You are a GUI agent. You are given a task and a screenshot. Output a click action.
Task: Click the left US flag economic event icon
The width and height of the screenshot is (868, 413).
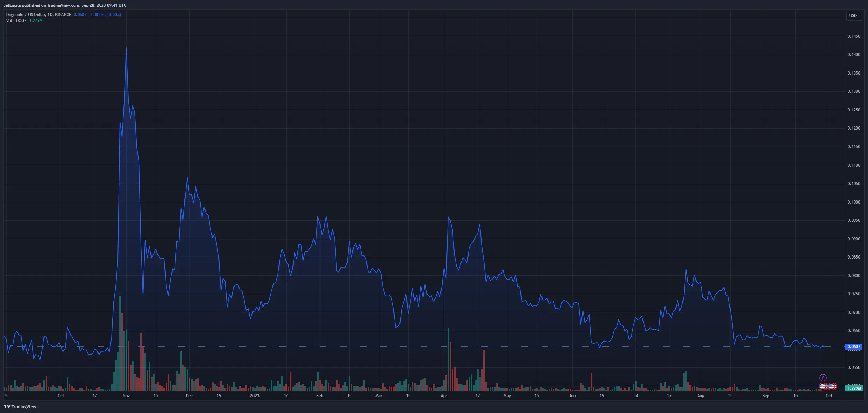coord(823,386)
